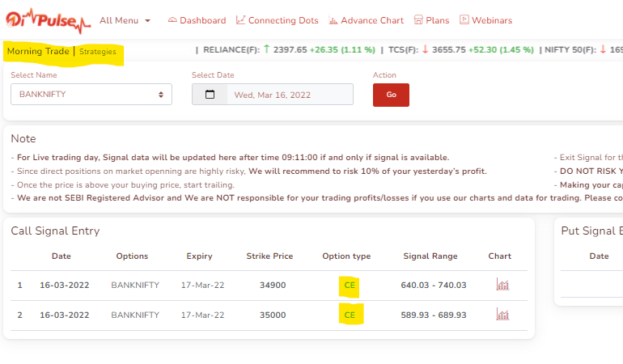Click the Plans shop icon

tap(418, 20)
